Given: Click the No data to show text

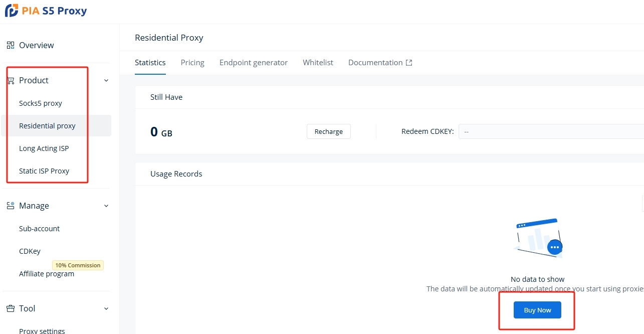Looking at the screenshot, I should point(538,279).
